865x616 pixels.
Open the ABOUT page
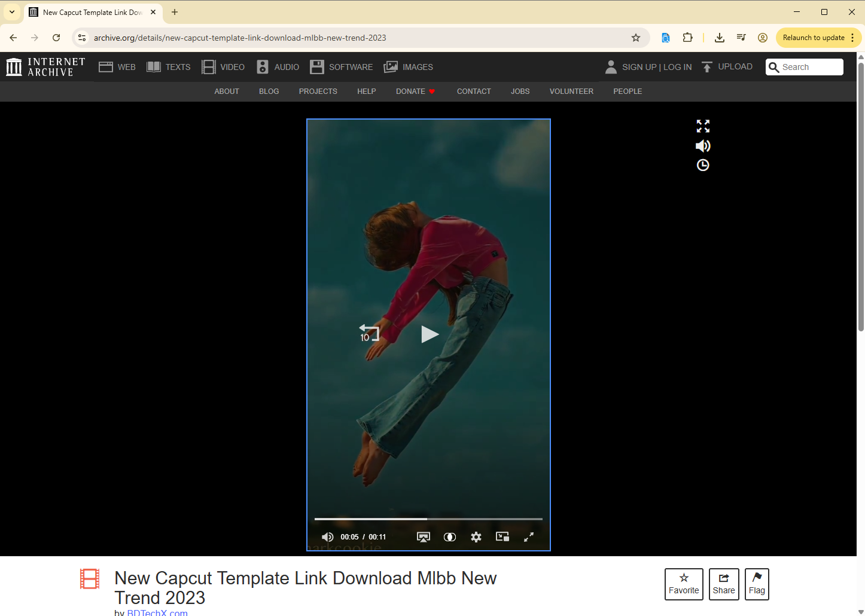pos(227,92)
